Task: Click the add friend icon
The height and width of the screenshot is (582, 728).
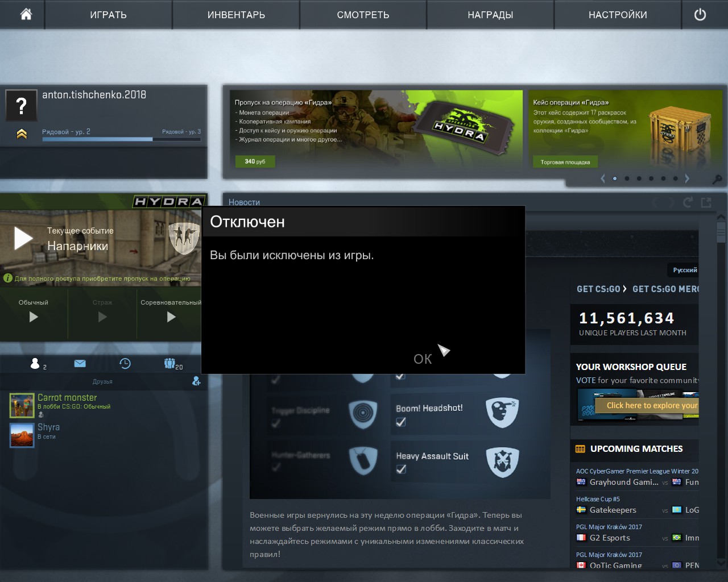Action: point(196,381)
